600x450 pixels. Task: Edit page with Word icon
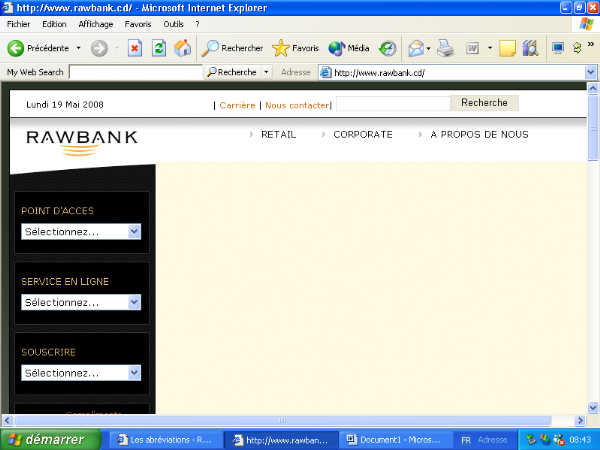click(473, 49)
